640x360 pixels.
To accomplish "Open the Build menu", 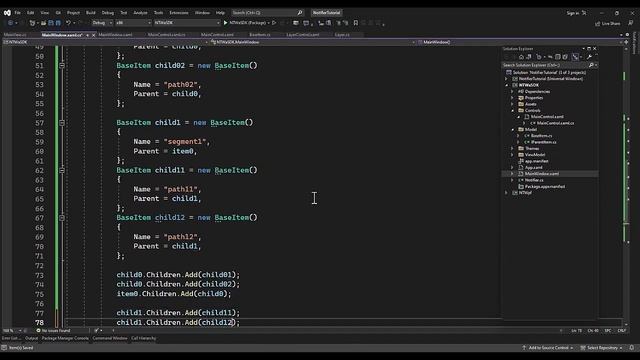I will (91, 13).
